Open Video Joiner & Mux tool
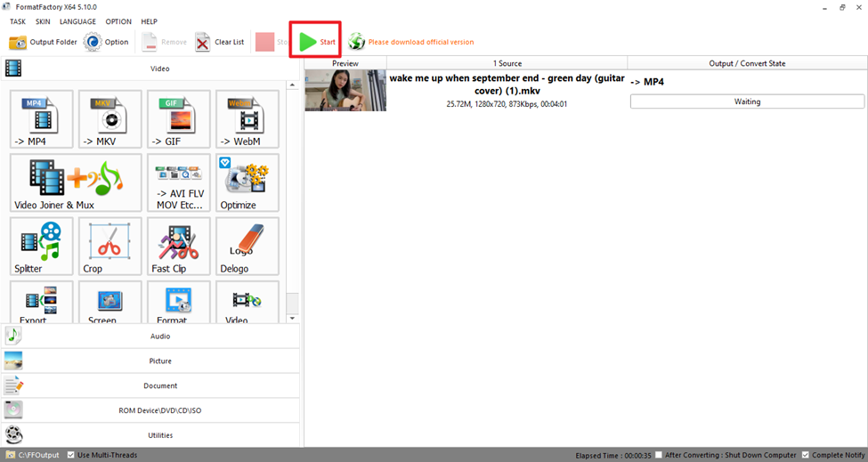 coord(76,183)
